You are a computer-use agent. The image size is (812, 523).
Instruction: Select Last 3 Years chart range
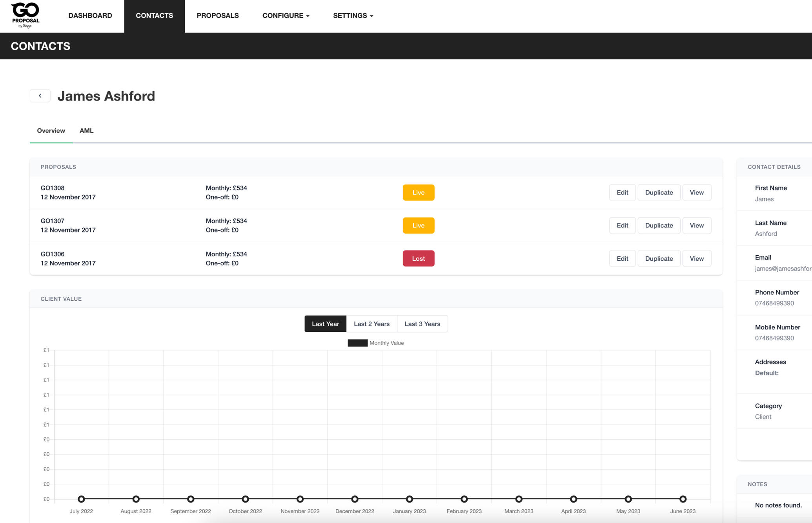[x=422, y=324]
